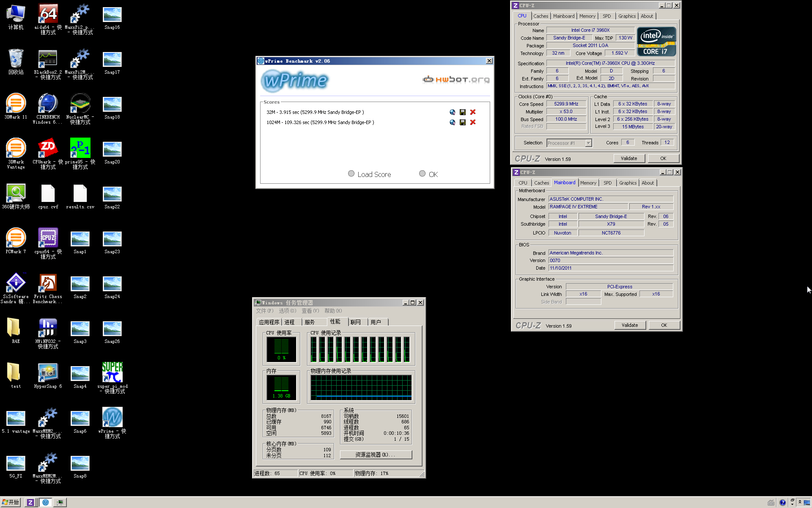Click the 32M - 3.915 sec score row
Viewport: 812px width, 508px height.
[x=315, y=112]
